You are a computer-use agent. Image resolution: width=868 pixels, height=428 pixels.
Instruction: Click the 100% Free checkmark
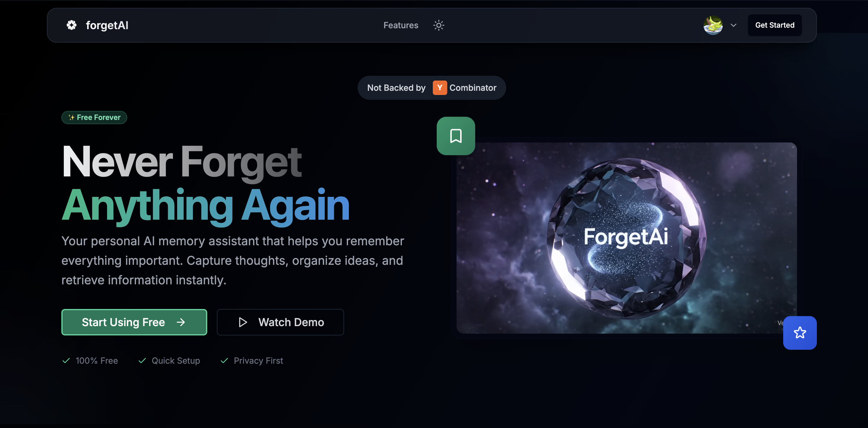(66, 361)
